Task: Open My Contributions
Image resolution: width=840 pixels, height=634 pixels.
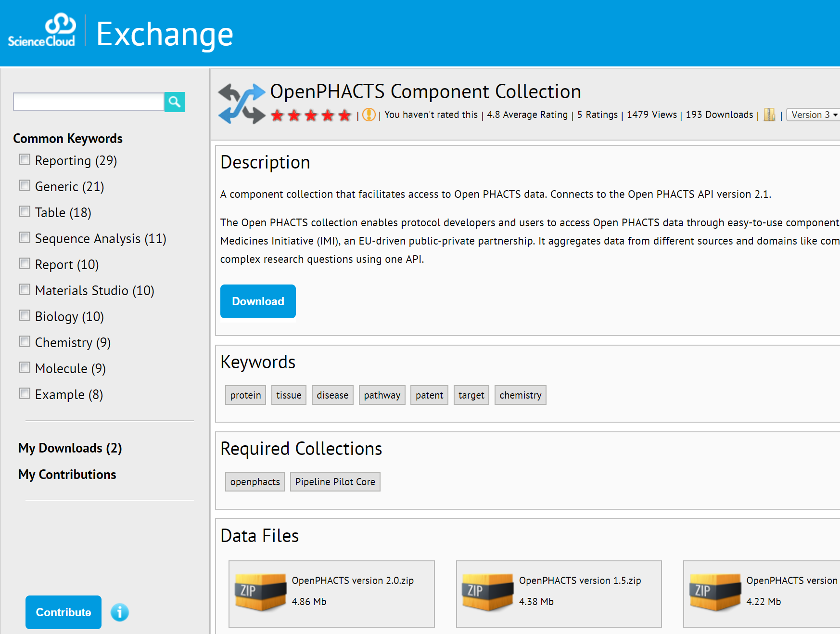Action: coord(67,475)
